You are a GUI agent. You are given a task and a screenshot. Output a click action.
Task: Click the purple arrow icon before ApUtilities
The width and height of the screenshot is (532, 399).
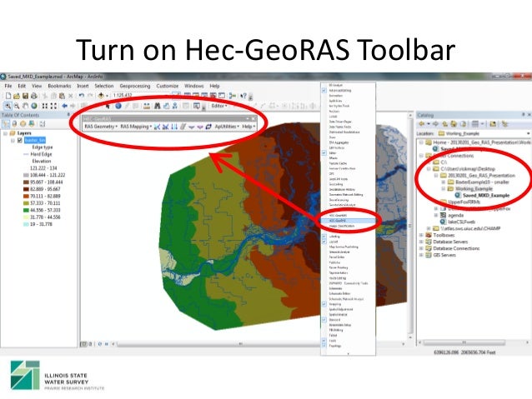(200, 127)
